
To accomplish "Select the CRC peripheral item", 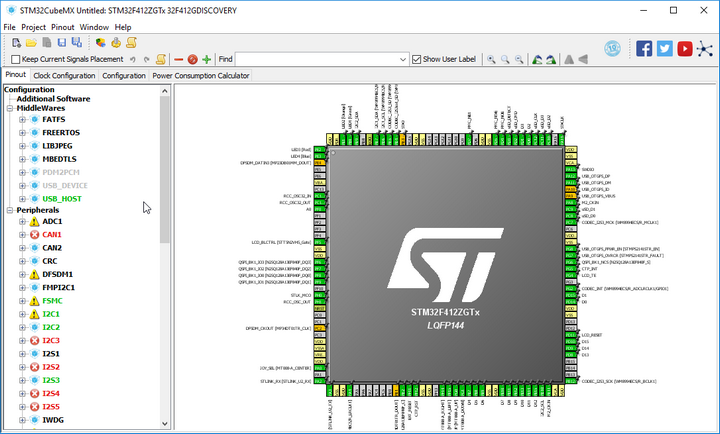I will [50, 261].
